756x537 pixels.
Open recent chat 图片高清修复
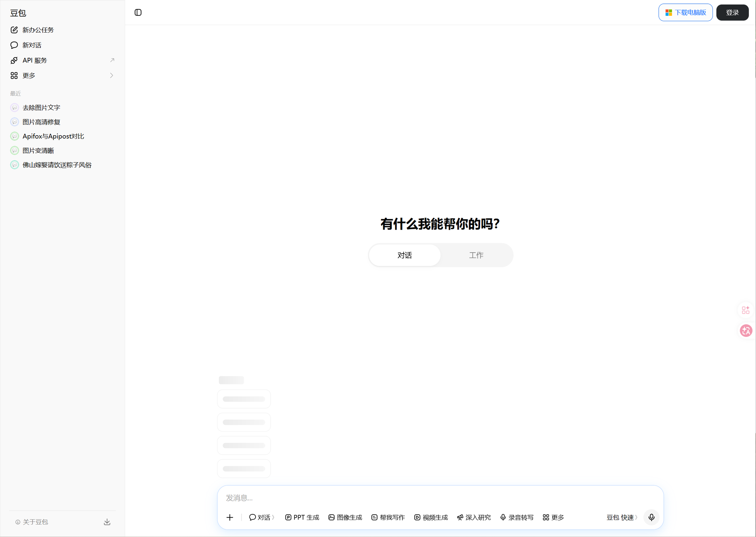click(x=62, y=122)
